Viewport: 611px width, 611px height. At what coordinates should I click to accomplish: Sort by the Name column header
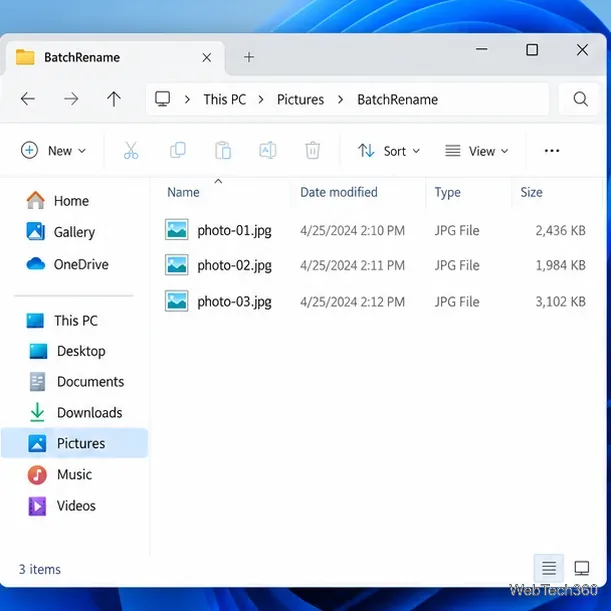tap(183, 192)
